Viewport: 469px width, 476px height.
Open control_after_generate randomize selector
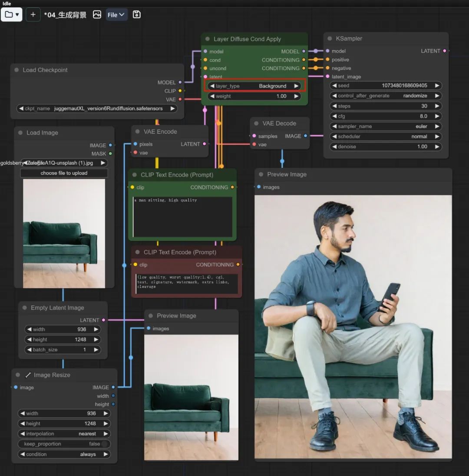pyautogui.click(x=385, y=96)
